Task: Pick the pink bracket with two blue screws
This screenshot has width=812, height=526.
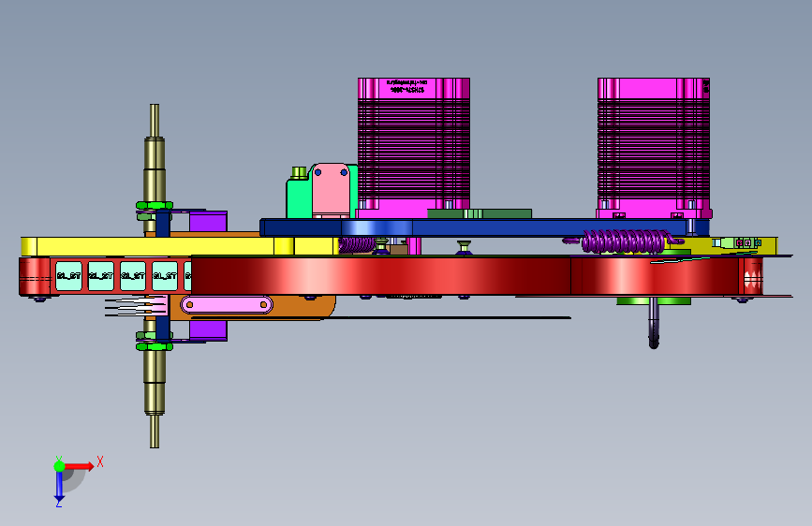Action: click(x=331, y=190)
